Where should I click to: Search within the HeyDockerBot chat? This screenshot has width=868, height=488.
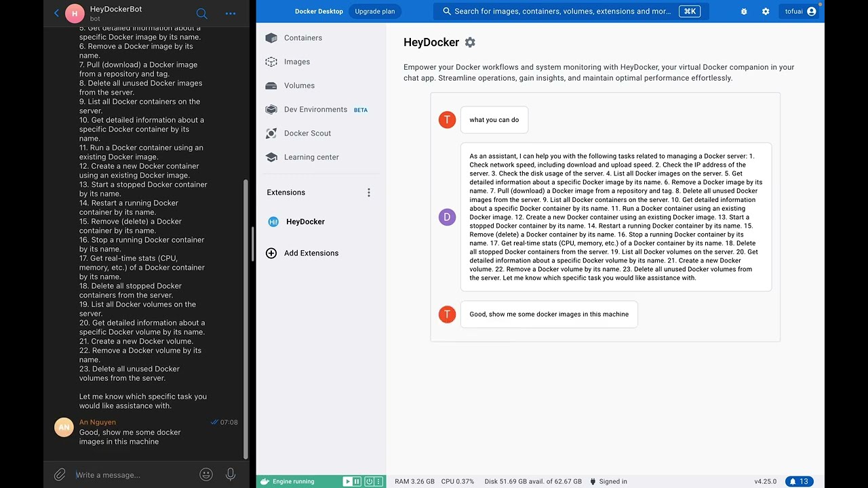coord(201,13)
